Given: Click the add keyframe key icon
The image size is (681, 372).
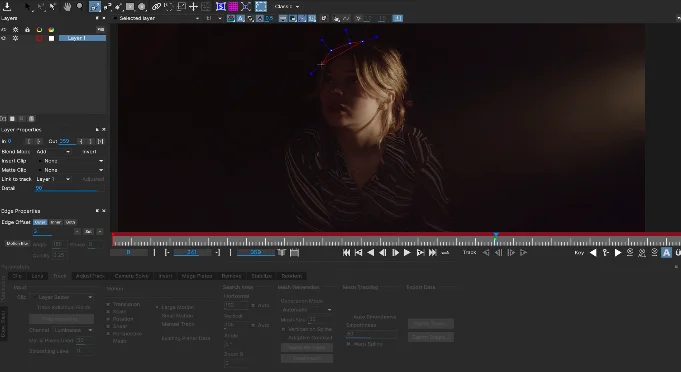Looking at the screenshot, I should coord(605,253).
